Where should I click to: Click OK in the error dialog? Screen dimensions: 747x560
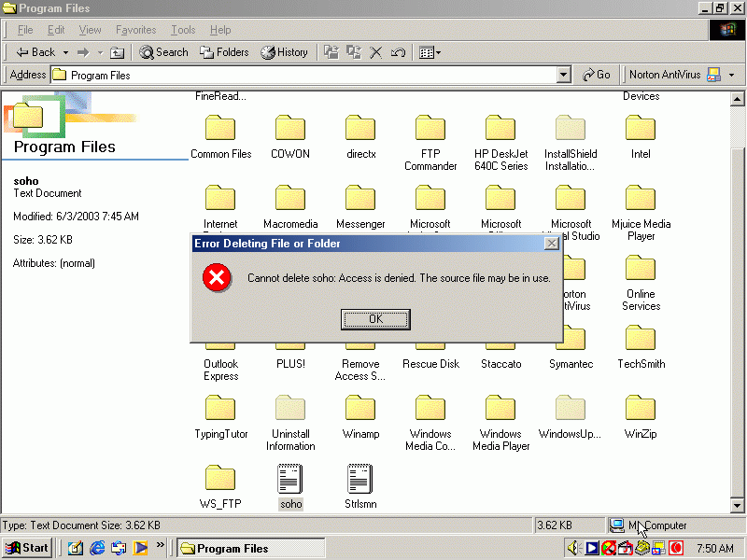point(375,319)
